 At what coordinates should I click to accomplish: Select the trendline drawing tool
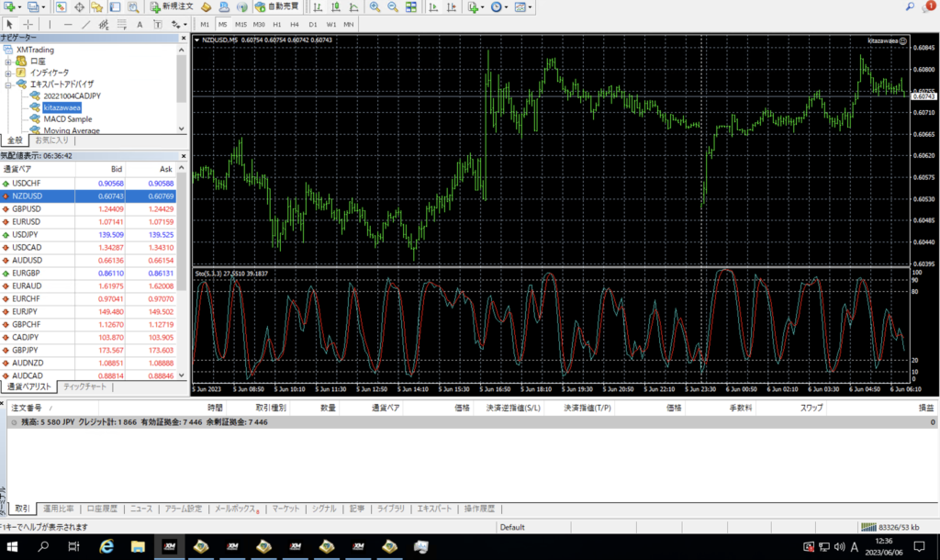point(85,23)
